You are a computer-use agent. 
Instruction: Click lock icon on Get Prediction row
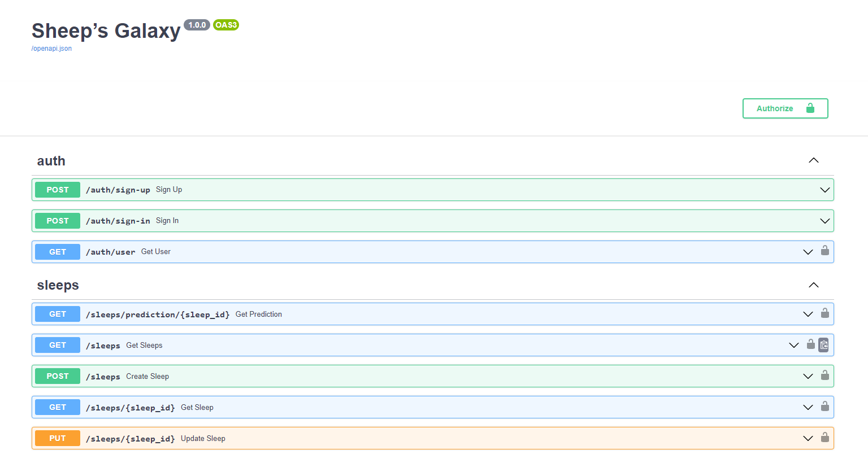[824, 313]
